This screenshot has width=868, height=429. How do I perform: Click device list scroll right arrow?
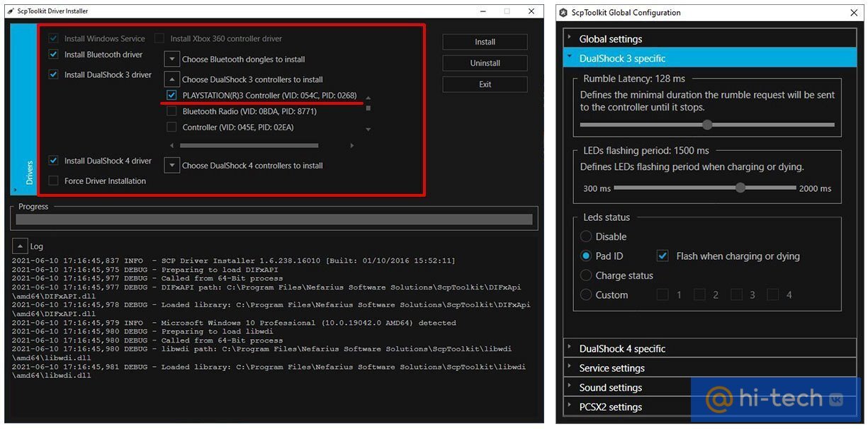point(352,146)
